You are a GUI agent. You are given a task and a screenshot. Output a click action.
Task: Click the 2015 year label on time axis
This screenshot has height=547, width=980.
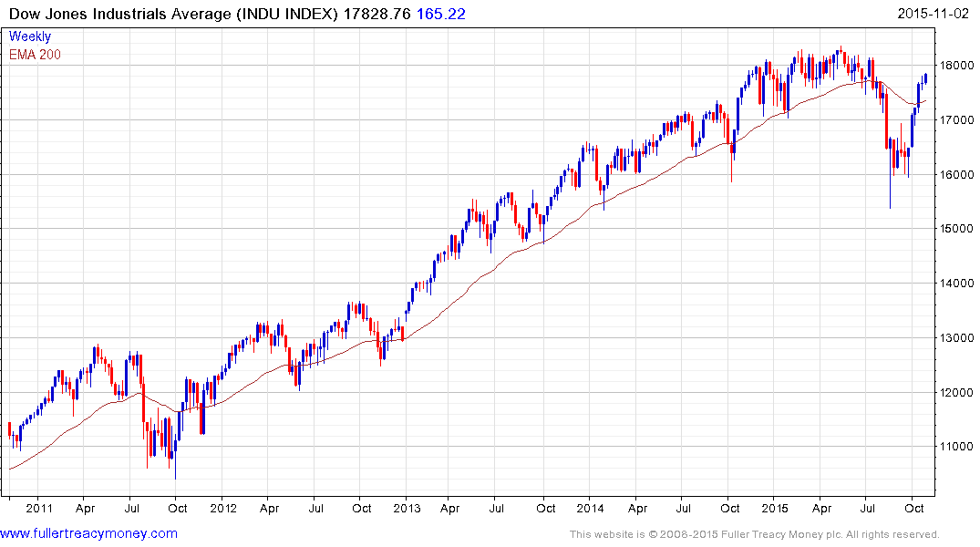tap(774, 508)
